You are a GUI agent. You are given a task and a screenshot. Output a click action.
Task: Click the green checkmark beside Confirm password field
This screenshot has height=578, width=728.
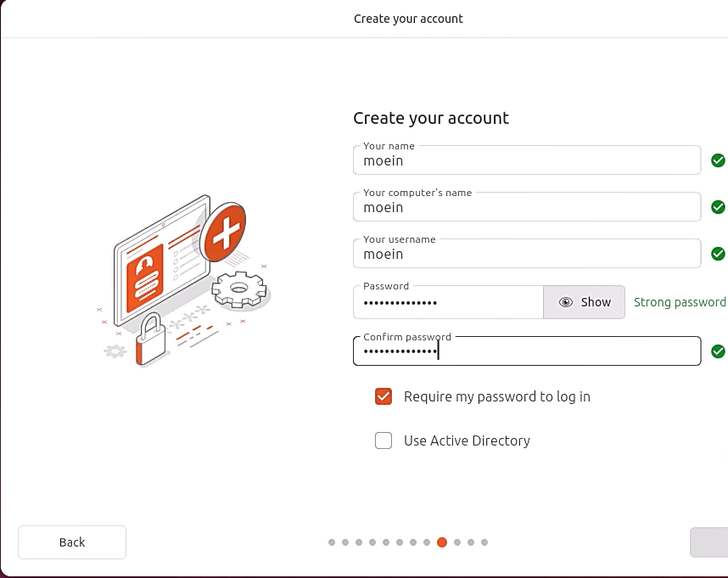[x=718, y=351]
